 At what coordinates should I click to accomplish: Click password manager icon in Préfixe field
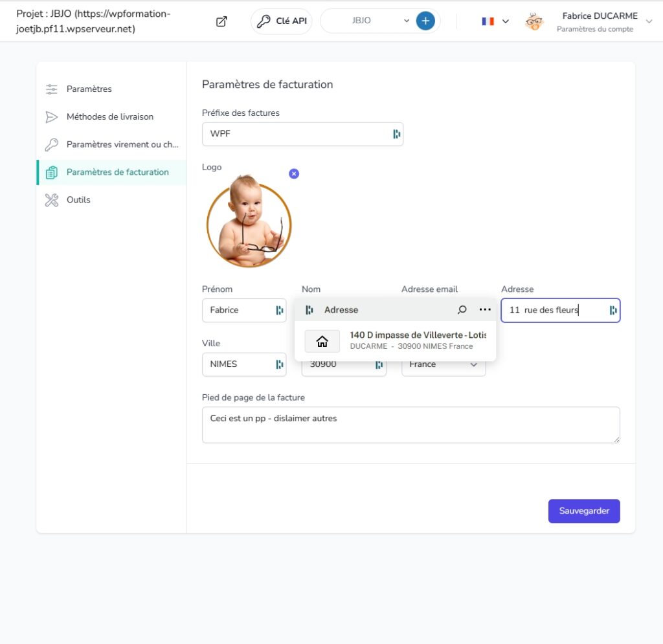396,134
